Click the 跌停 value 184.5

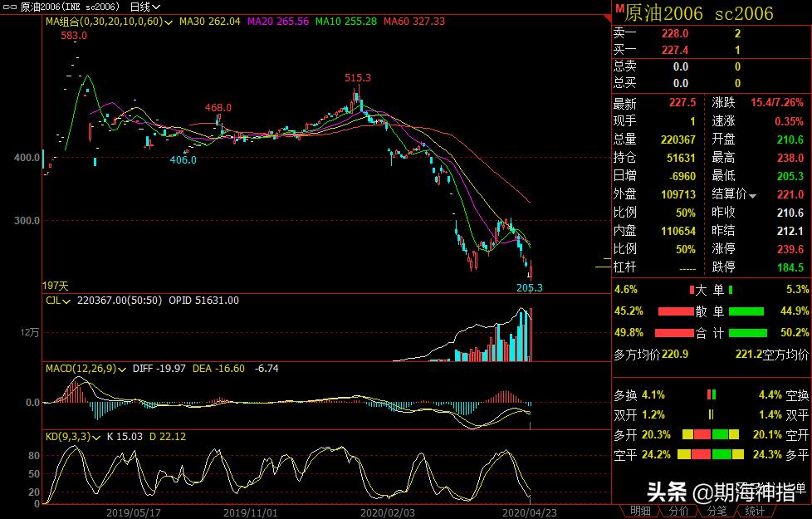(790, 267)
